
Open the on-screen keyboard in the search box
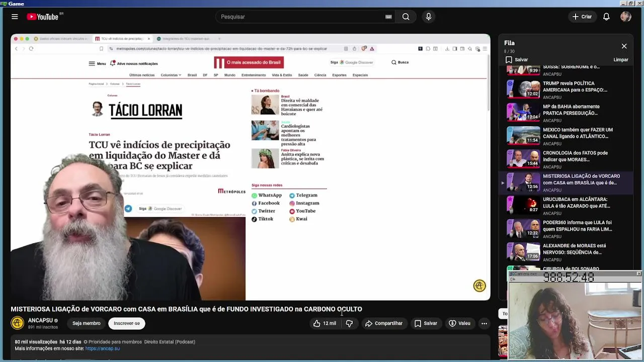[x=388, y=17]
